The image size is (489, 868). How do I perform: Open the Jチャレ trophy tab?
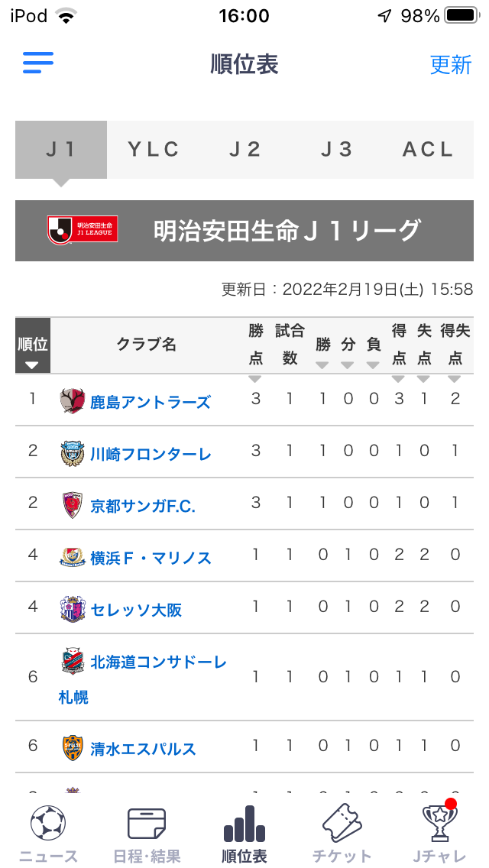click(439, 834)
